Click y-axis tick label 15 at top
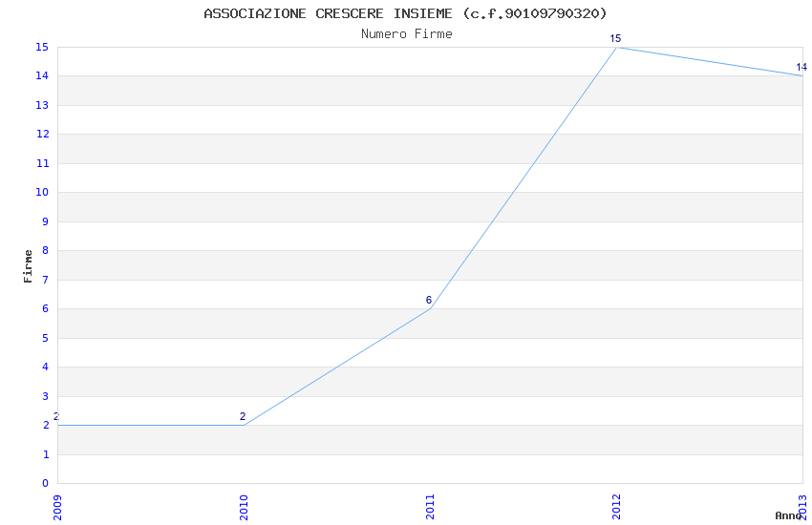The image size is (812, 525). coord(42,47)
